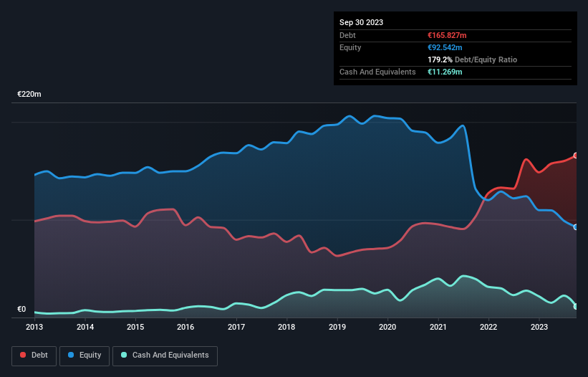
Task: Click the 2023 x-axis label
Action: tap(539, 327)
